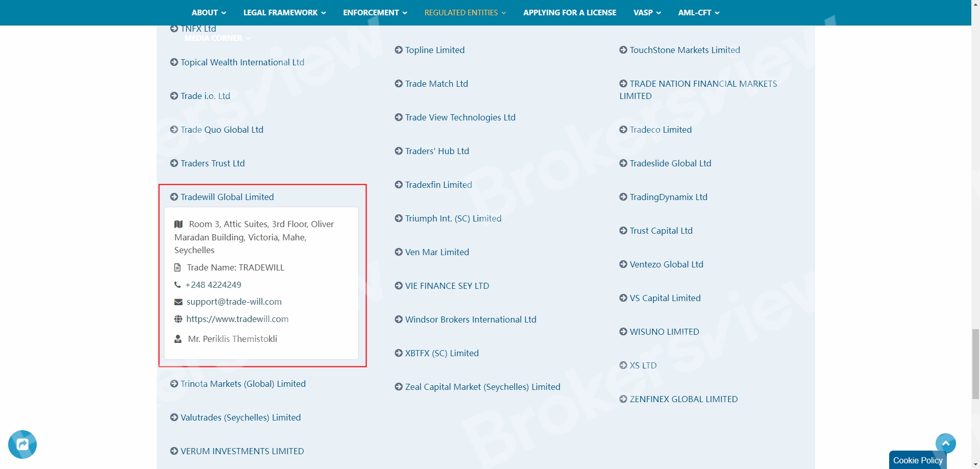Click arrow icon next to Trade i.o. Ltd
Screen dimensions: 980x469
coord(174,96)
